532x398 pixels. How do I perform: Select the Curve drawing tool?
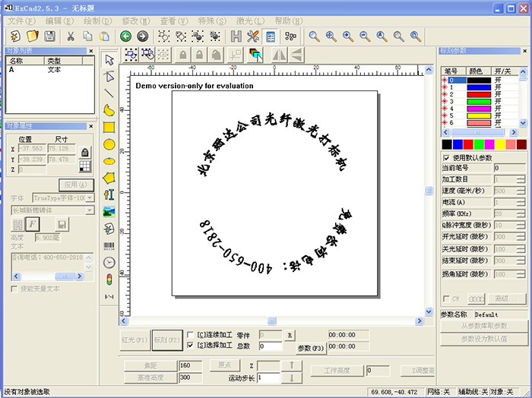click(109, 110)
